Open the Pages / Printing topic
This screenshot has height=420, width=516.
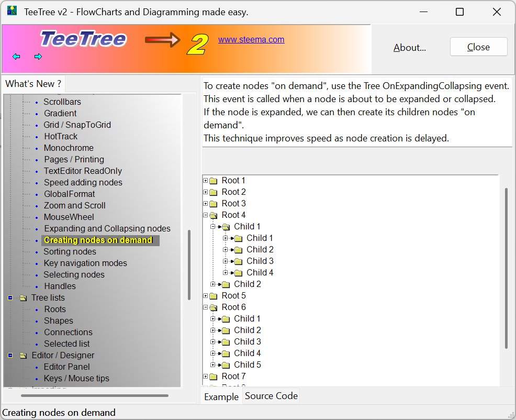(x=74, y=159)
